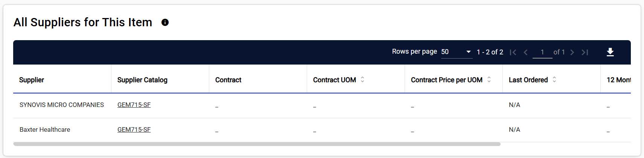This screenshot has width=644, height=158.
Task: Open the Rows per page dropdown
Action: pos(456,52)
